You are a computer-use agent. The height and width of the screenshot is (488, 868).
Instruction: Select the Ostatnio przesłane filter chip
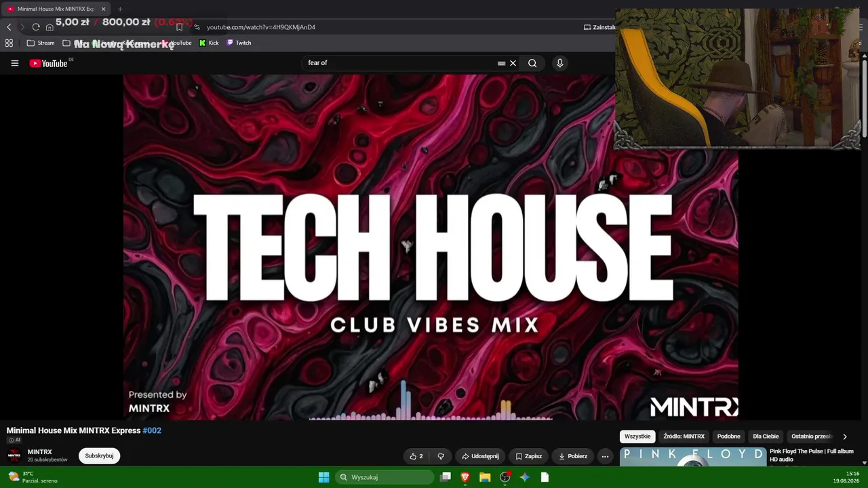(812, 436)
